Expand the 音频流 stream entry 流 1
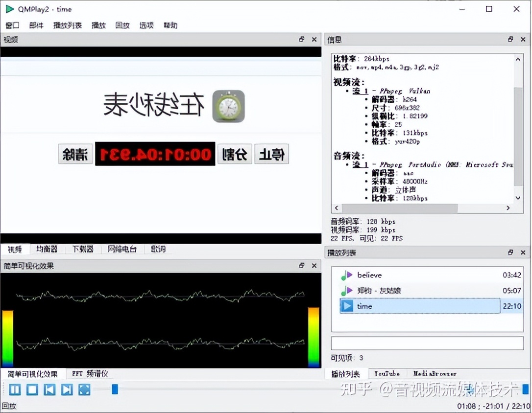 coord(359,165)
